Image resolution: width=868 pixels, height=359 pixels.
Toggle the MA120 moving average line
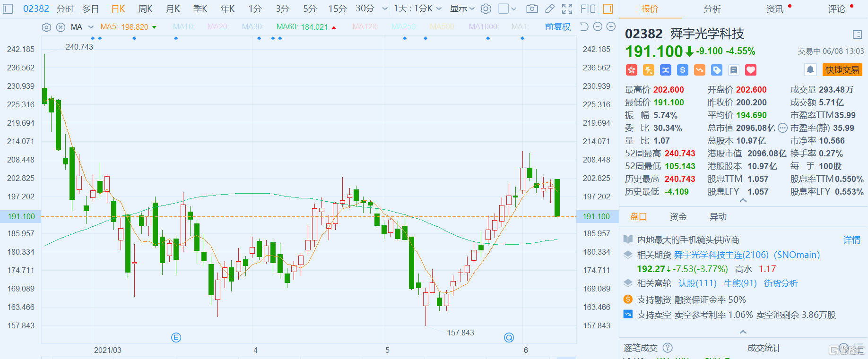[x=365, y=27]
